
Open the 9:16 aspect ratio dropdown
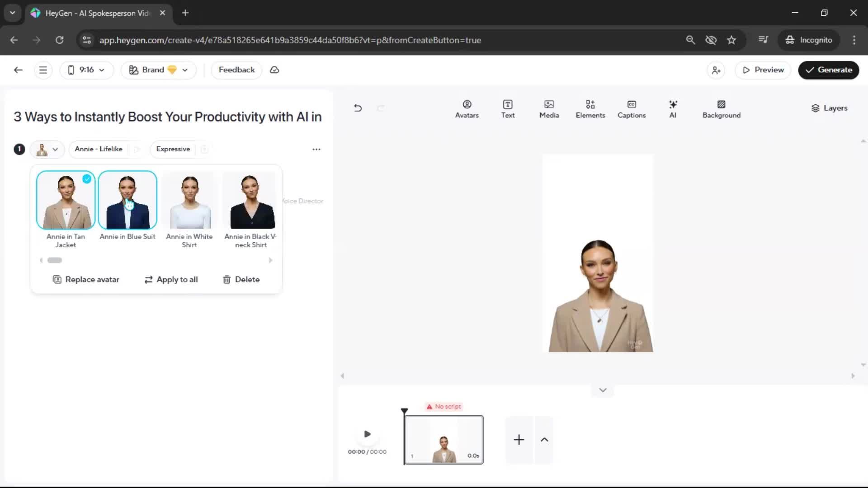point(86,70)
